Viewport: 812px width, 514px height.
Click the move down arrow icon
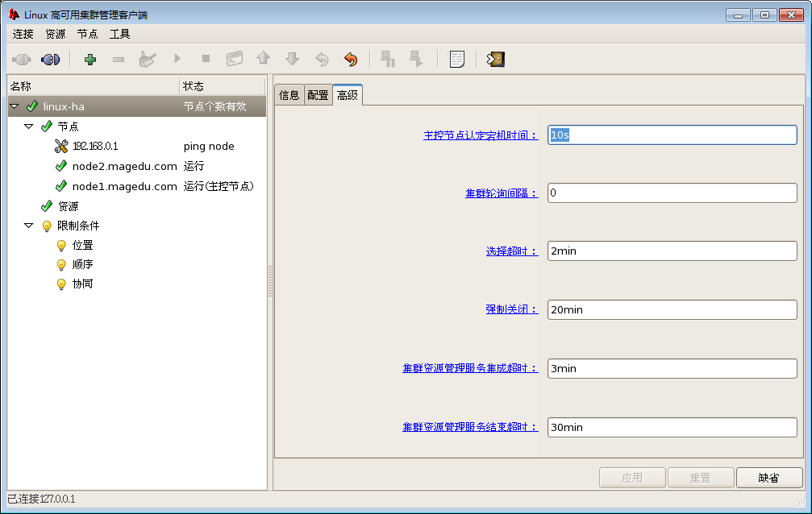click(293, 59)
